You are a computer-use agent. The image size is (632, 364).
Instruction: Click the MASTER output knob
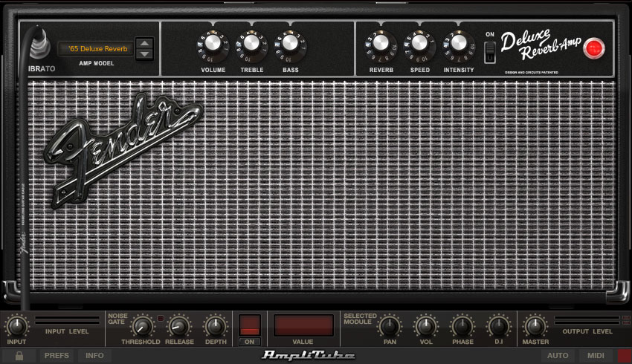pos(535,327)
